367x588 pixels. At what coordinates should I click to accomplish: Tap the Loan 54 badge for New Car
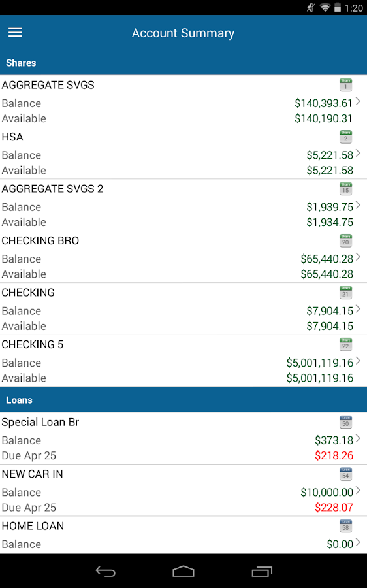[345, 474]
